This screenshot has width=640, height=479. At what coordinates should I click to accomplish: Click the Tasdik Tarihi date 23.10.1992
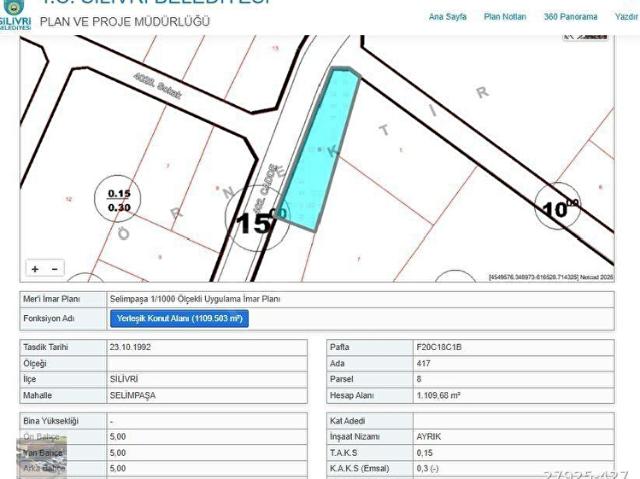(x=129, y=346)
